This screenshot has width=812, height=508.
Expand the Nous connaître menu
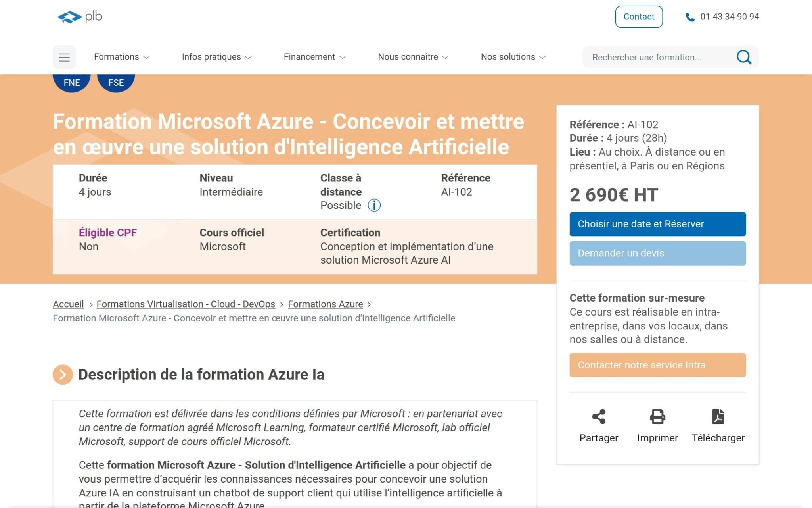(x=413, y=57)
